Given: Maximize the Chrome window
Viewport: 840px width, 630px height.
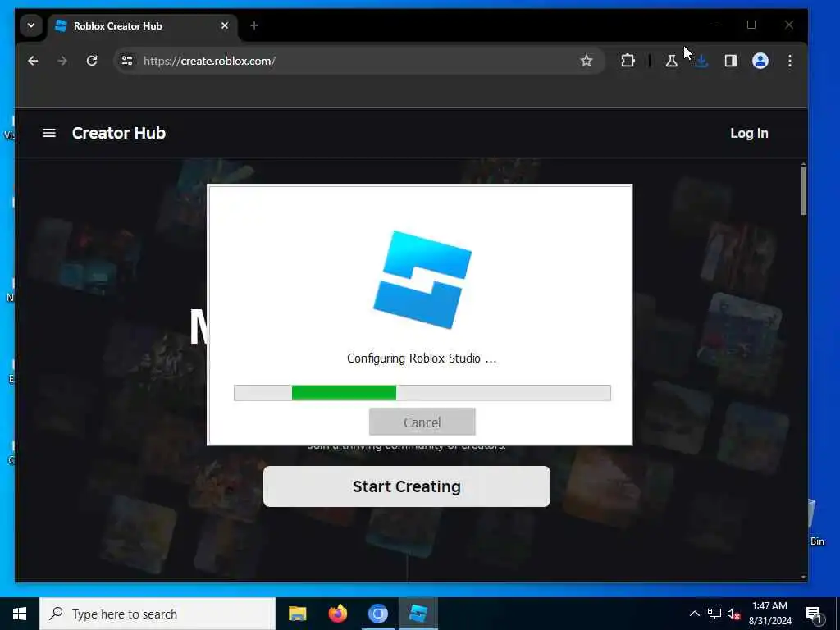Looking at the screenshot, I should click(x=751, y=25).
